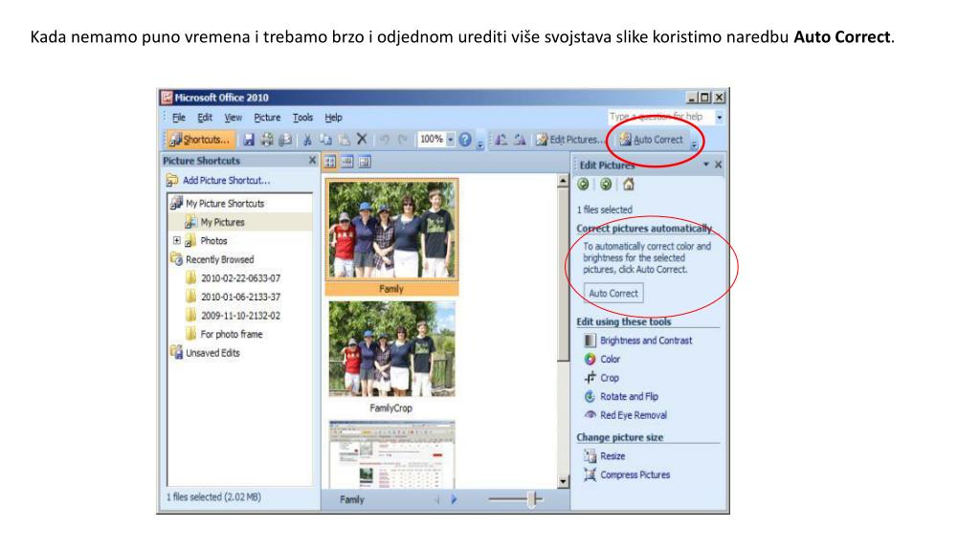Open the Edit Pictures pane dropdown arrow
The height and width of the screenshot is (551, 980).
tap(706, 165)
